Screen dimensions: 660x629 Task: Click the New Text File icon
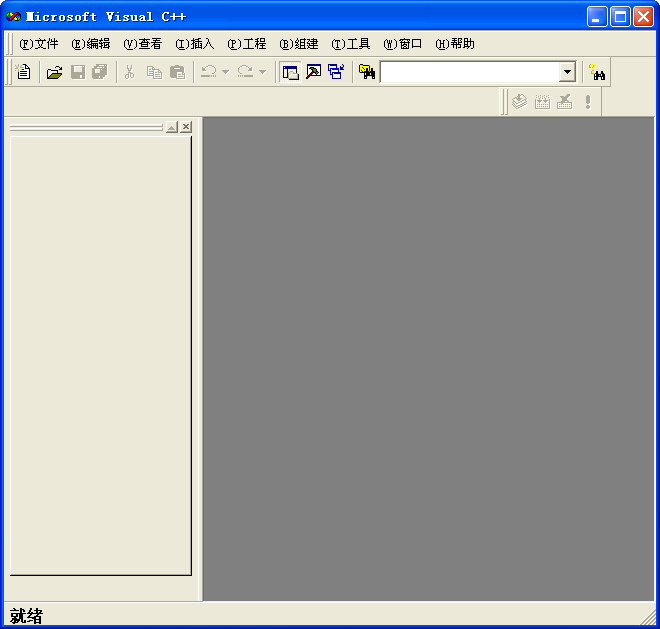(23, 72)
